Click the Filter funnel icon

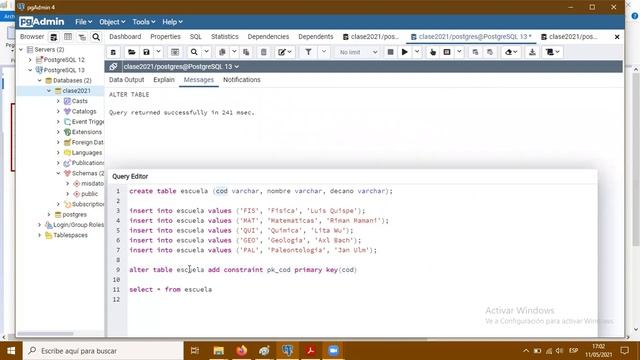click(x=308, y=52)
